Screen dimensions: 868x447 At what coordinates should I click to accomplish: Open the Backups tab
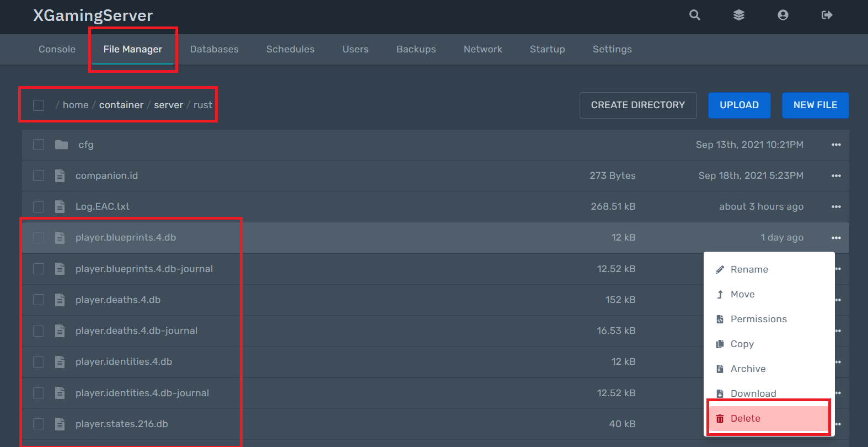pyautogui.click(x=416, y=49)
